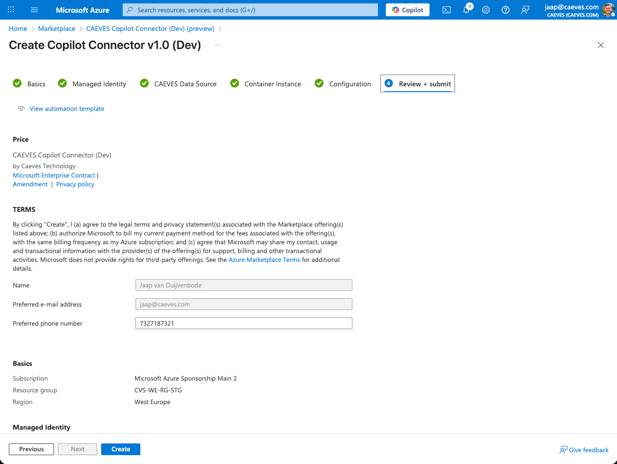Open the help question mark menu
Screen dimensions: 617x464
click(505, 10)
